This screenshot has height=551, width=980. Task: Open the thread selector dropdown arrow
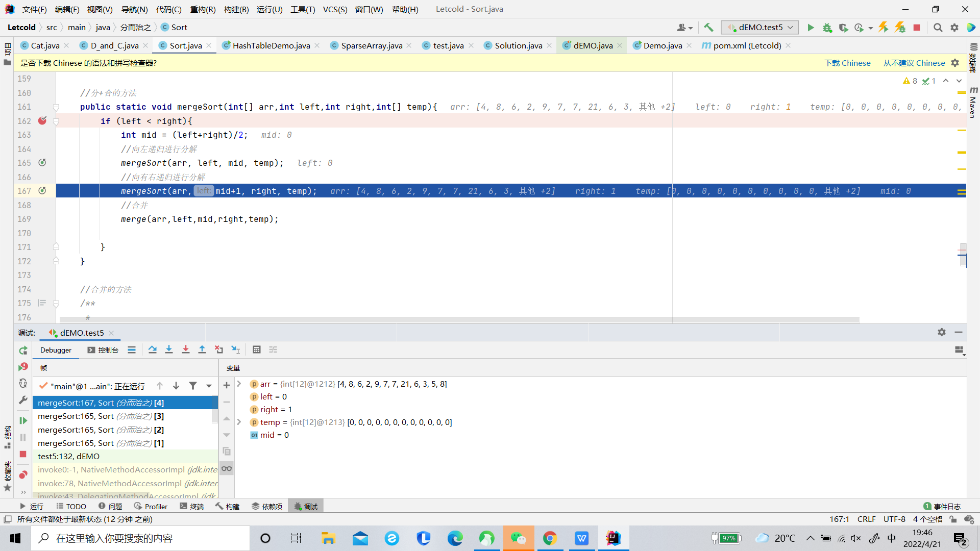(209, 386)
